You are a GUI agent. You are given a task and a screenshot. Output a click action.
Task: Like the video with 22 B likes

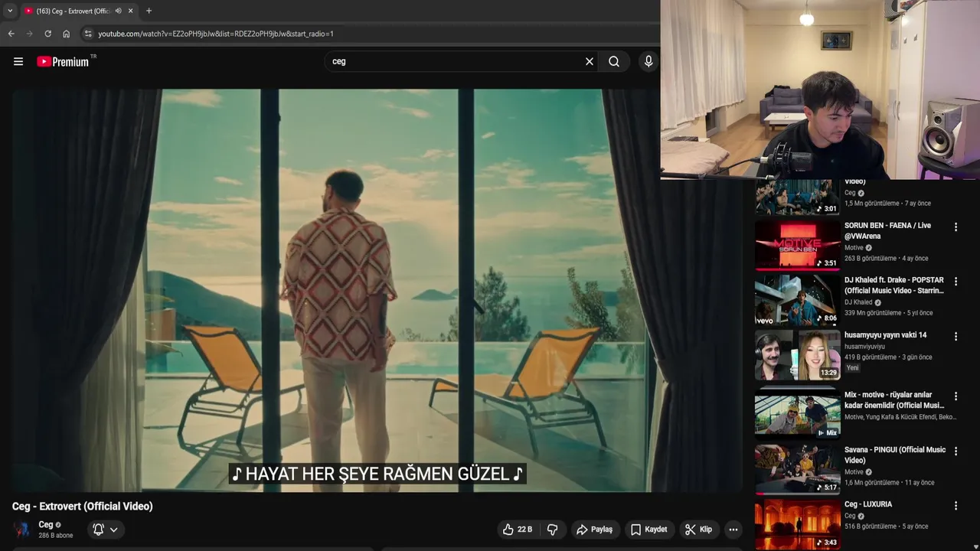coord(518,530)
